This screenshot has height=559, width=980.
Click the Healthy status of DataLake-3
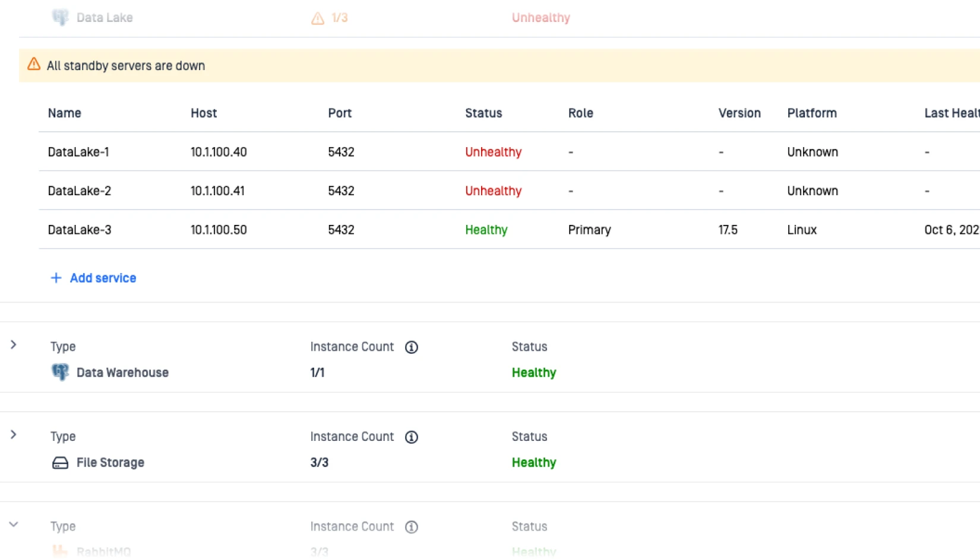pyautogui.click(x=486, y=230)
